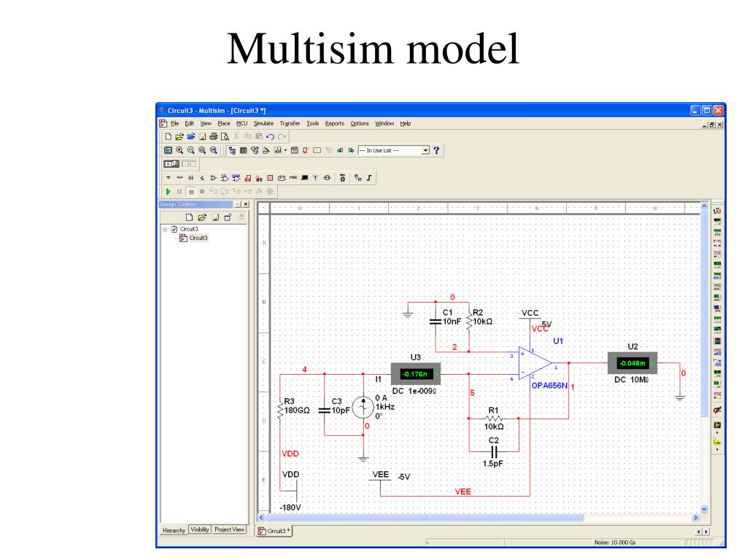Open the Simulate menu
This screenshot has width=747, height=560.
[x=263, y=123]
